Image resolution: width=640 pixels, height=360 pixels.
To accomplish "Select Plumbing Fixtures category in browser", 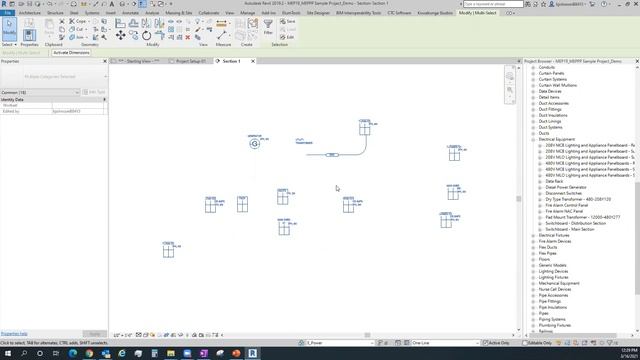I will tap(555, 325).
